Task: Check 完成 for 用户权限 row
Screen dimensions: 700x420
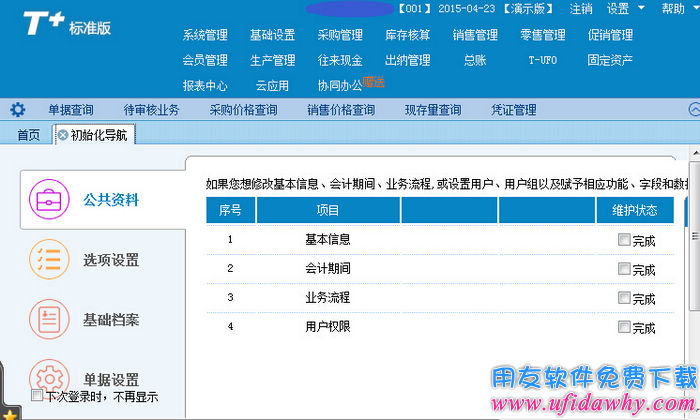Action: (624, 327)
